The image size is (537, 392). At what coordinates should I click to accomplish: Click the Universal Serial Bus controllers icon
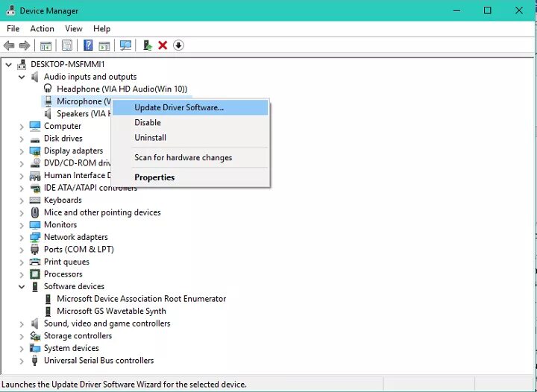click(34, 360)
